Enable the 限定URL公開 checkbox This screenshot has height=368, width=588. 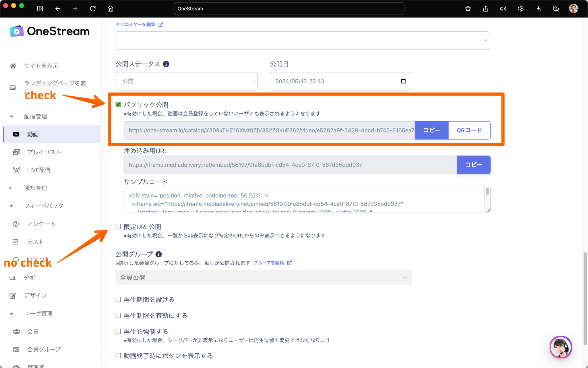click(x=118, y=227)
